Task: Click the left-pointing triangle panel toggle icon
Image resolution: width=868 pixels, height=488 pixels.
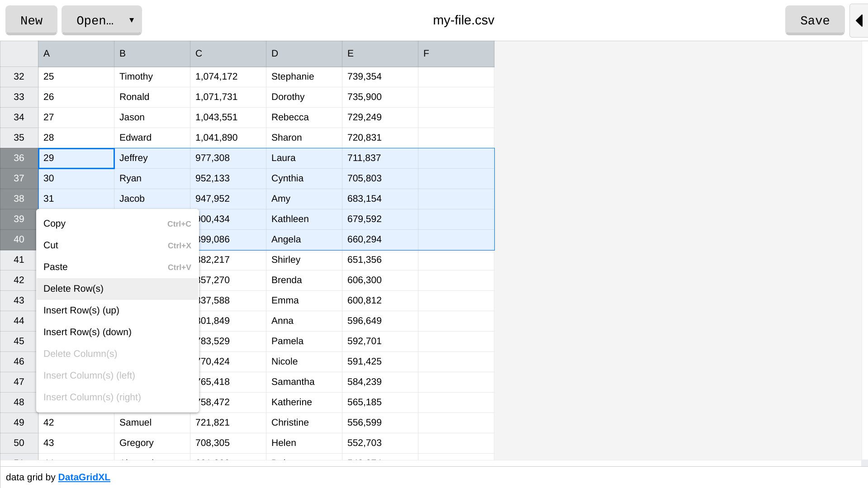Action: point(859,20)
